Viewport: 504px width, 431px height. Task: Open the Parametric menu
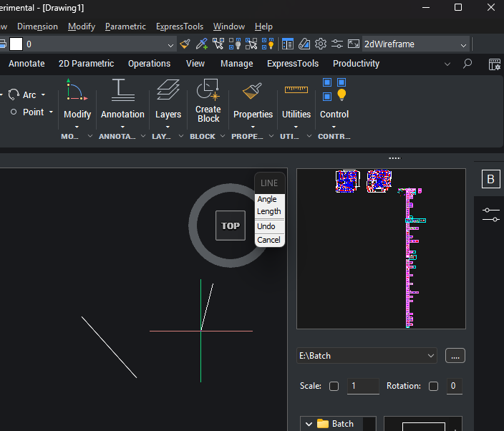[x=125, y=26]
